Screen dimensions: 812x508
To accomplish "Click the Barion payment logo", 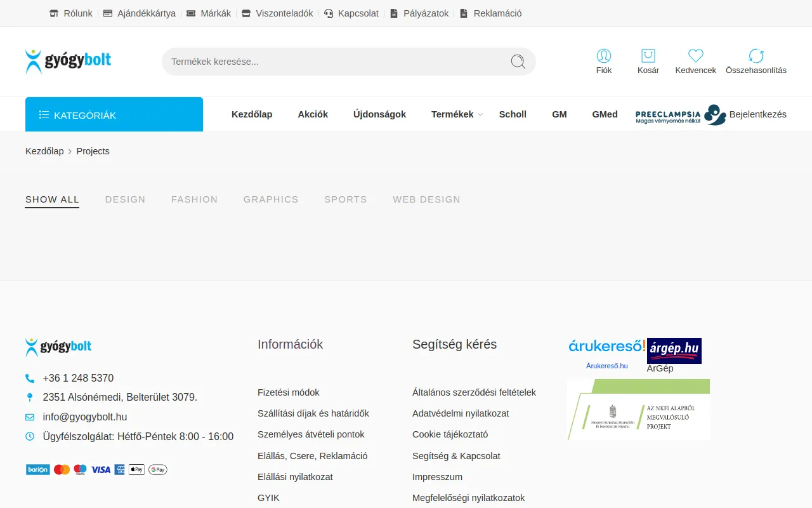I will point(38,470).
